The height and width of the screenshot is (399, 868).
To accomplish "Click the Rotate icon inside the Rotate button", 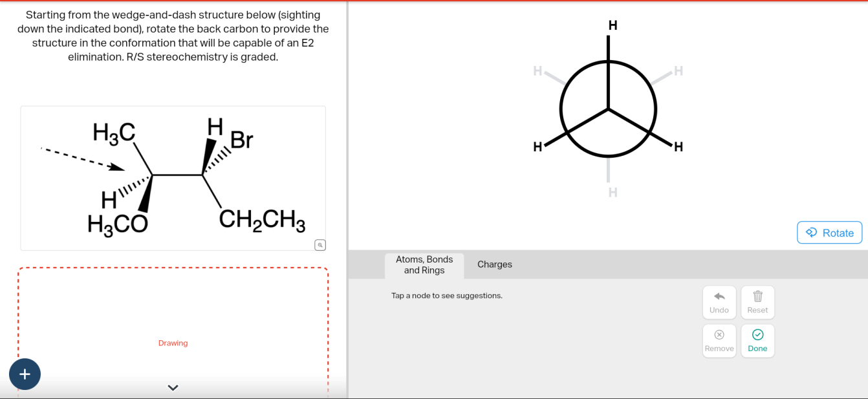I will pos(810,232).
